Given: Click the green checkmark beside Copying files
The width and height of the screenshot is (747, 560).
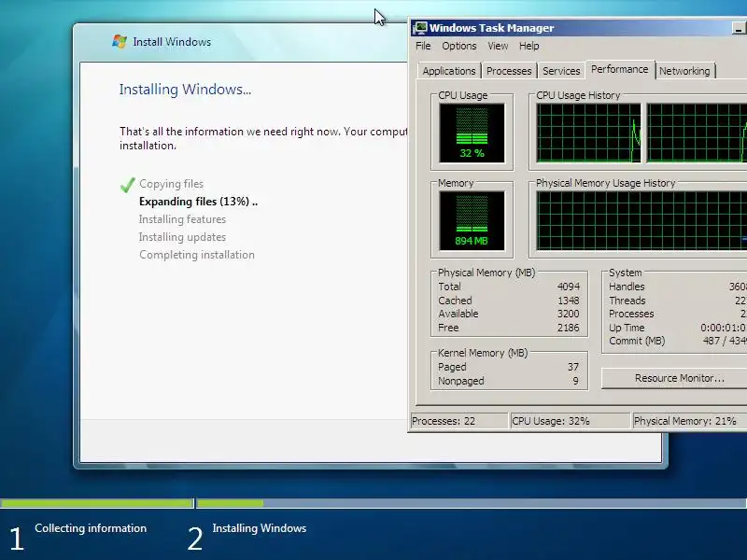Looking at the screenshot, I should [x=128, y=184].
